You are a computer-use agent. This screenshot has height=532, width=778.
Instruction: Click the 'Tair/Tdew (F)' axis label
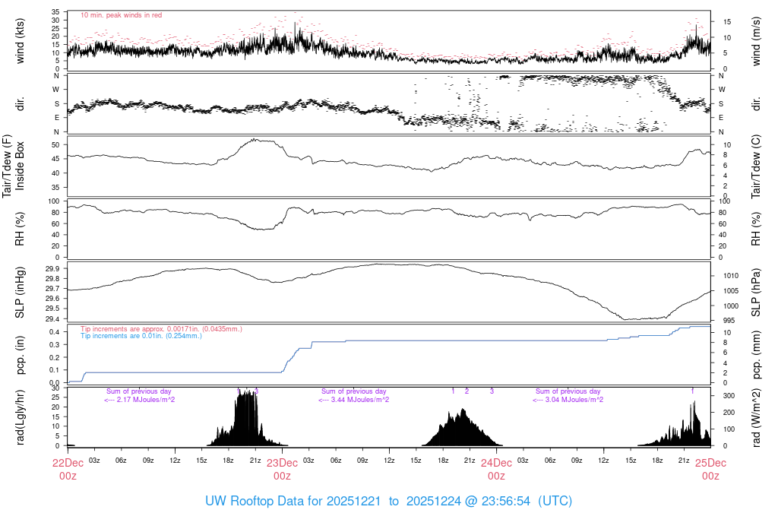pyautogui.click(x=7, y=166)
